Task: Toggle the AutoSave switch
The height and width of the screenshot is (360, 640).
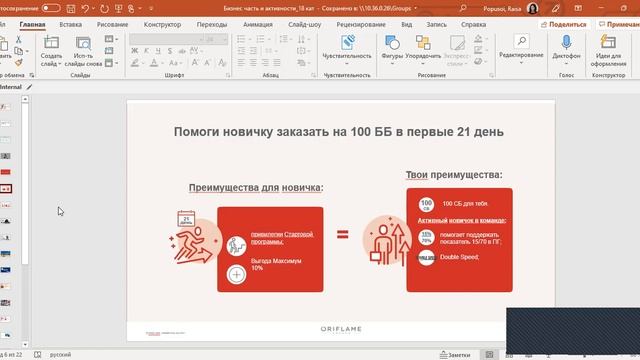Action: click(51, 8)
